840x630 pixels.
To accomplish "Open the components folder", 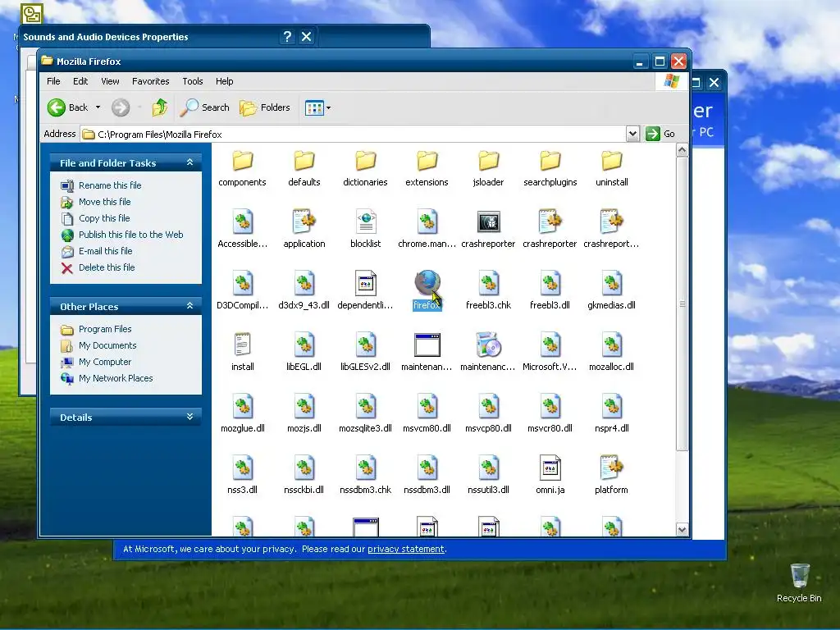I will pos(242,160).
